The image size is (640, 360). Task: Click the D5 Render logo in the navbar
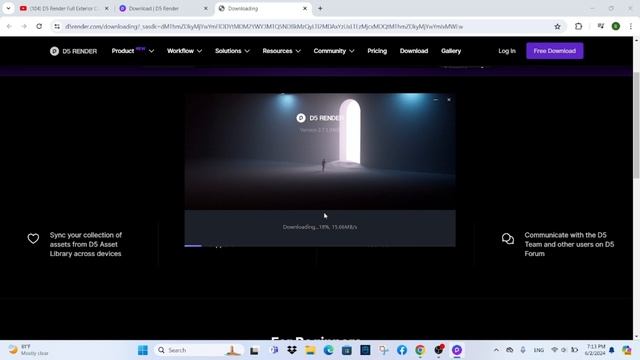coord(73,51)
